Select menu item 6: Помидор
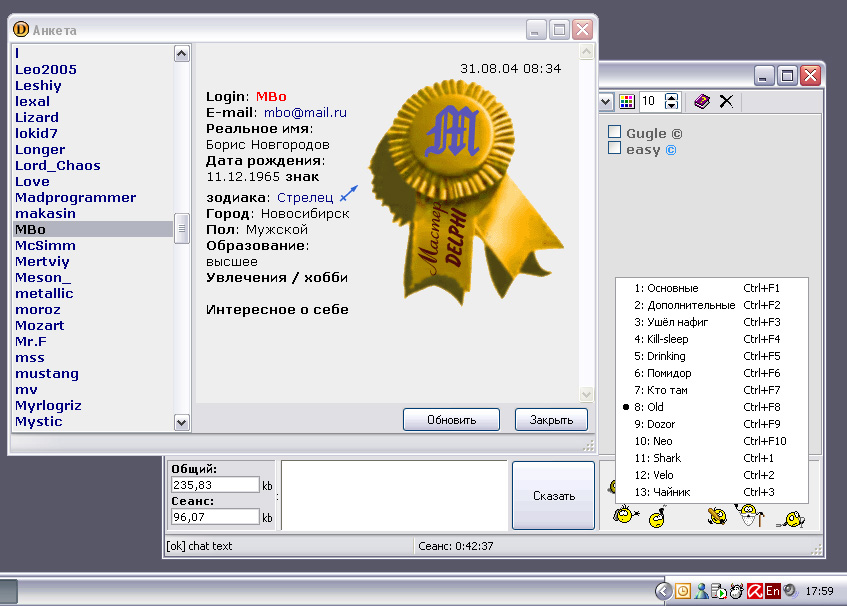Viewport: 847px width, 606px height. tap(711, 373)
